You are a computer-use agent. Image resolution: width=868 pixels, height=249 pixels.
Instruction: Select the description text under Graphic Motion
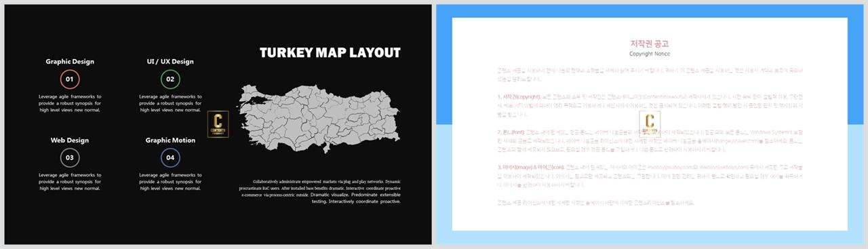click(x=170, y=182)
